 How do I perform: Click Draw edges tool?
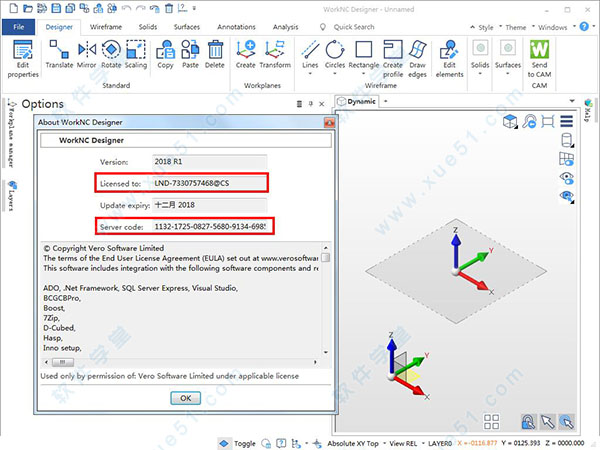point(417,59)
